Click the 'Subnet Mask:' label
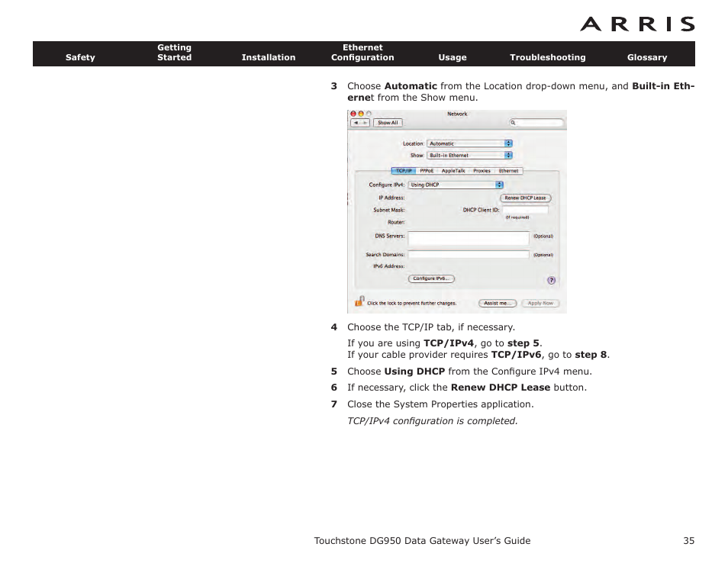Image resolution: width=728 pixels, height=563 pixels. [x=389, y=211]
